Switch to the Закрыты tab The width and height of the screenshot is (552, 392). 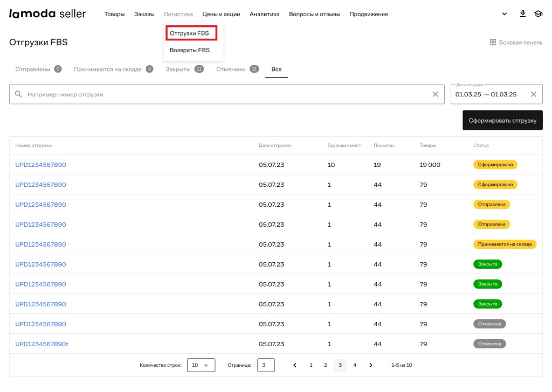(x=178, y=69)
